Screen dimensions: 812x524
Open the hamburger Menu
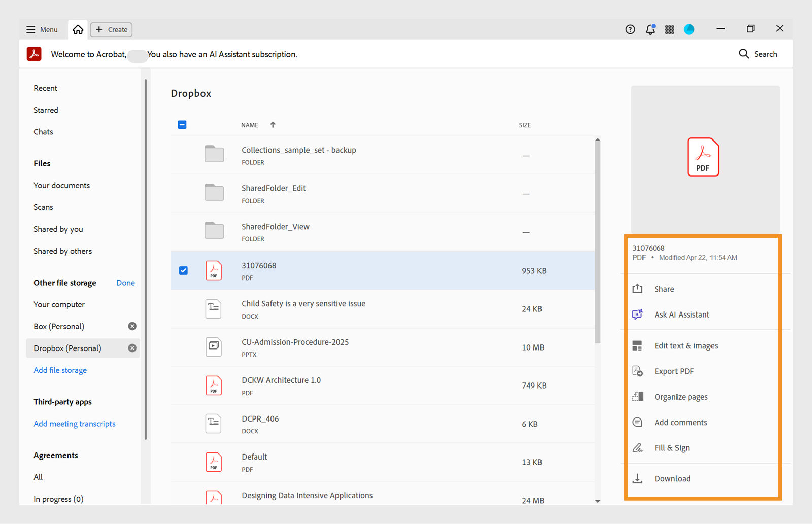[x=42, y=29]
